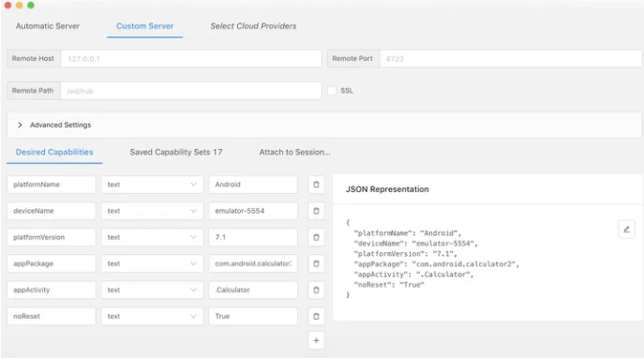Image resolution: width=644 pixels, height=358 pixels.
Task: Delete the appPackage capability row
Action: click(316, 263)
